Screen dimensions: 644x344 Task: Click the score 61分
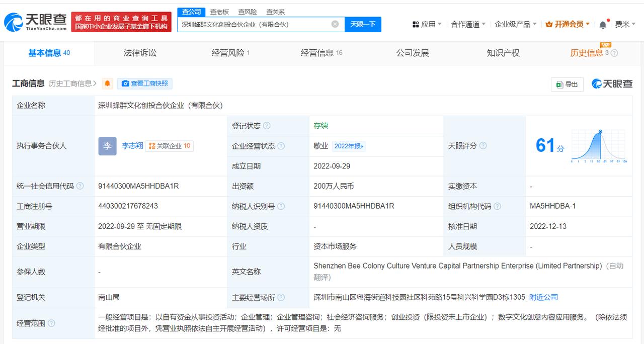click(550, 146)
